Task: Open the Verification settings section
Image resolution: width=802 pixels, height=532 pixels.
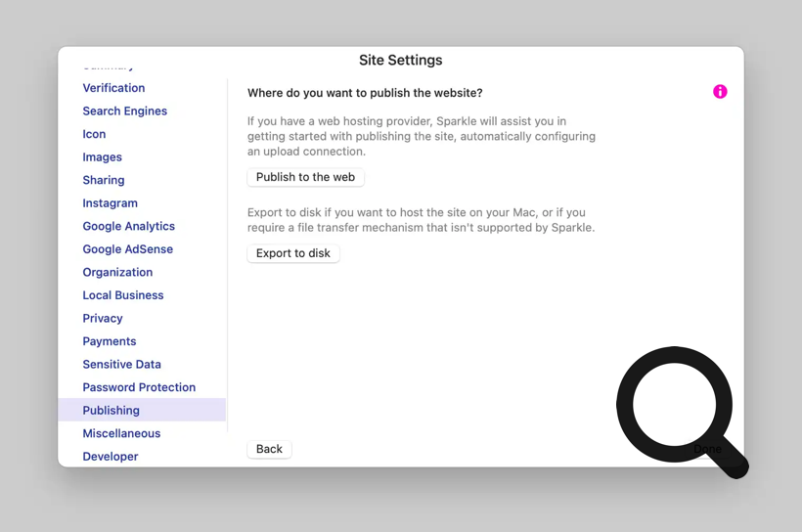Action: tap(113, 88)
